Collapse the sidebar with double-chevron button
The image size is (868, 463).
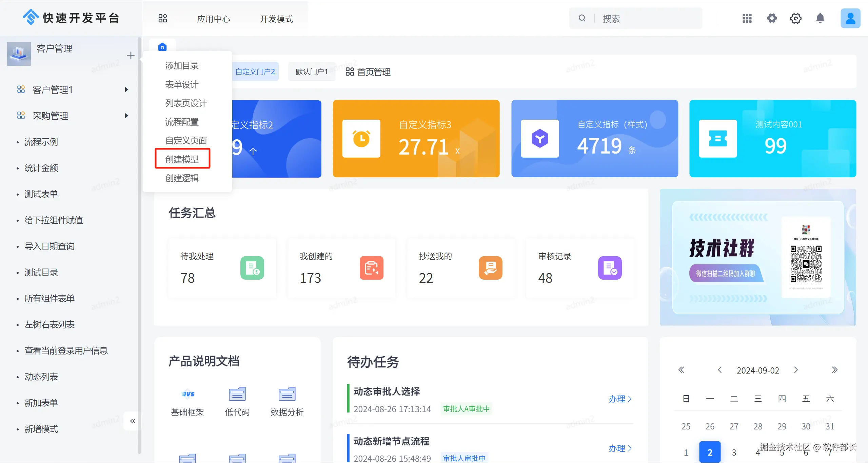[x=133, y=421]
